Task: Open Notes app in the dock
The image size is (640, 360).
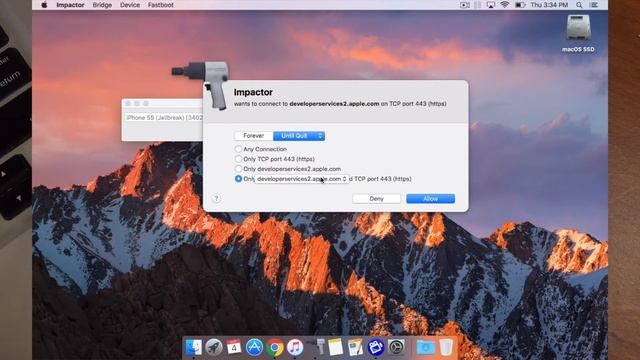Action: pyautogui.click(x=336, y=347)
